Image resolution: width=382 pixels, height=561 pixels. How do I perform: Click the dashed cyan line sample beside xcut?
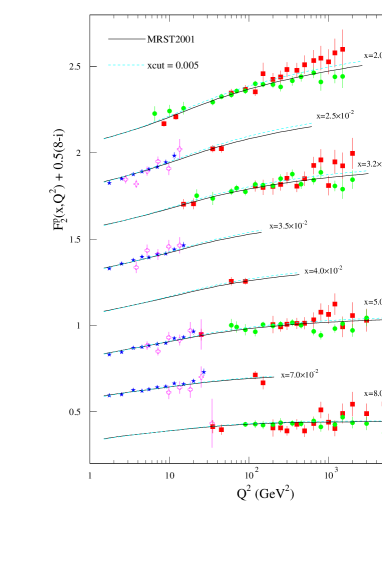pos(127,65)
